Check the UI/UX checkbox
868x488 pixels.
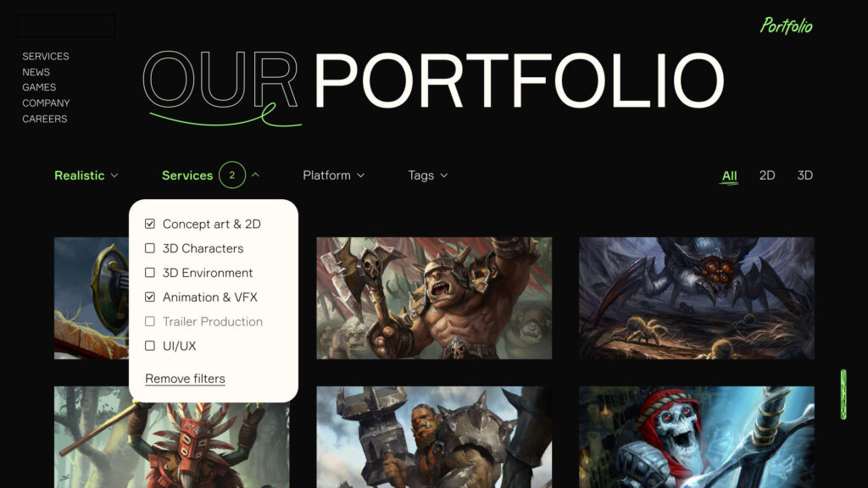pyautogui.click(x=150, y=346)
